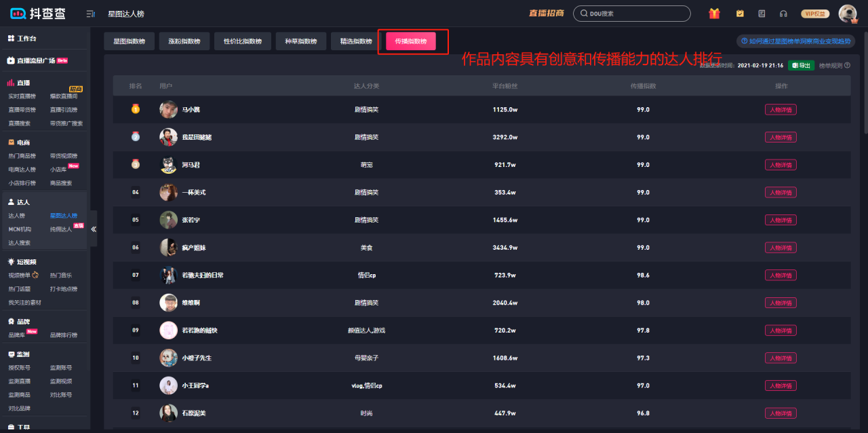Open 人物详情 for 马小跳
This screenshot has height=433, width=868.
(x=781, y=110)
